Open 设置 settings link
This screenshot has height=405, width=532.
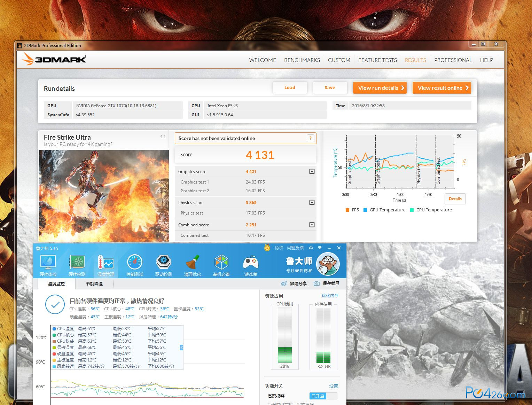(x=334, y=386)
